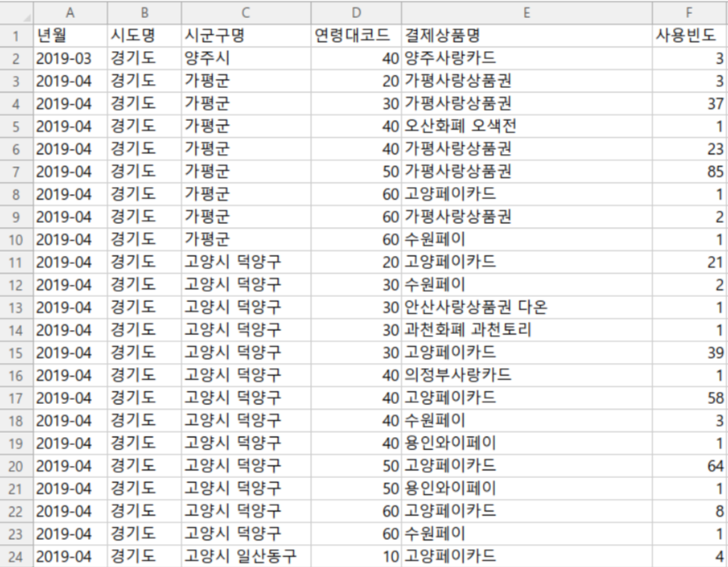Click the 시군구명 header cell
Viewport: 728px width, 567px height.
click(246, 35)
